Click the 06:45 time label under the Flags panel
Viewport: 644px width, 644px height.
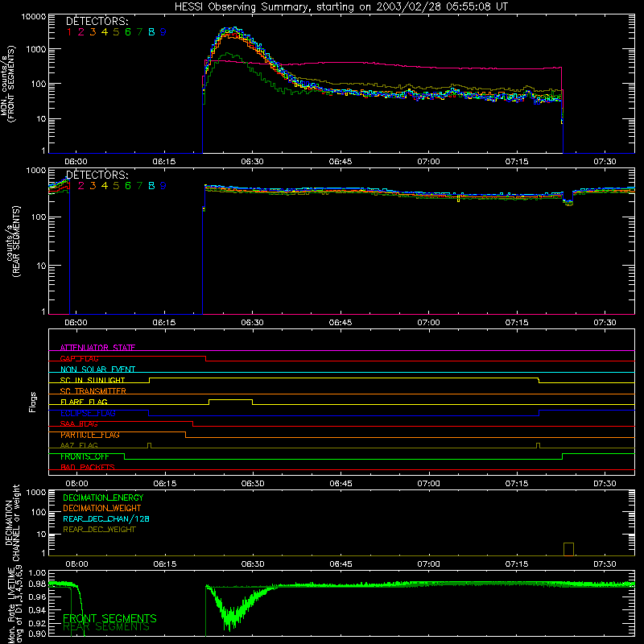pyautogui.click(x=341, y=484)
